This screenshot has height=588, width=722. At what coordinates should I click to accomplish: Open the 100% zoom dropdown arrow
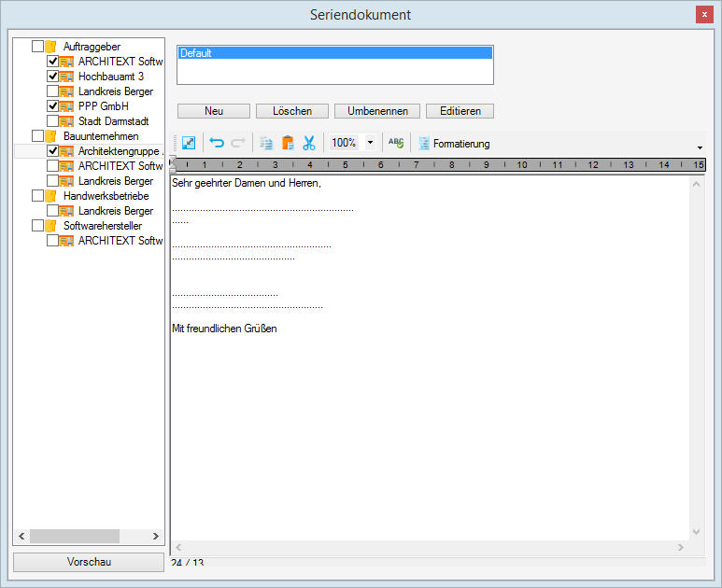[x=370, y=143]
